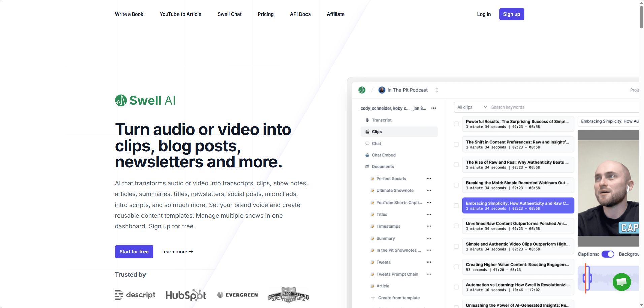The image size is (644, 308).
Task: Open the Perfect Socials document
Action: click(x=391, y=179)
